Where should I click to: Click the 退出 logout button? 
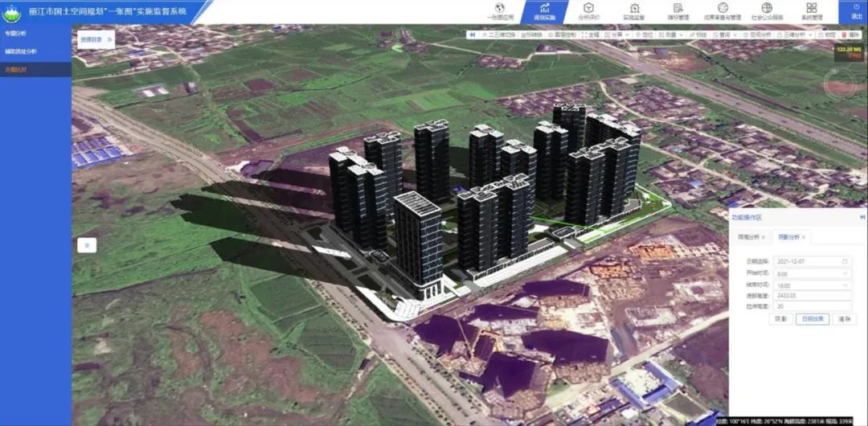pyautogui.click(x=856, y=11)
